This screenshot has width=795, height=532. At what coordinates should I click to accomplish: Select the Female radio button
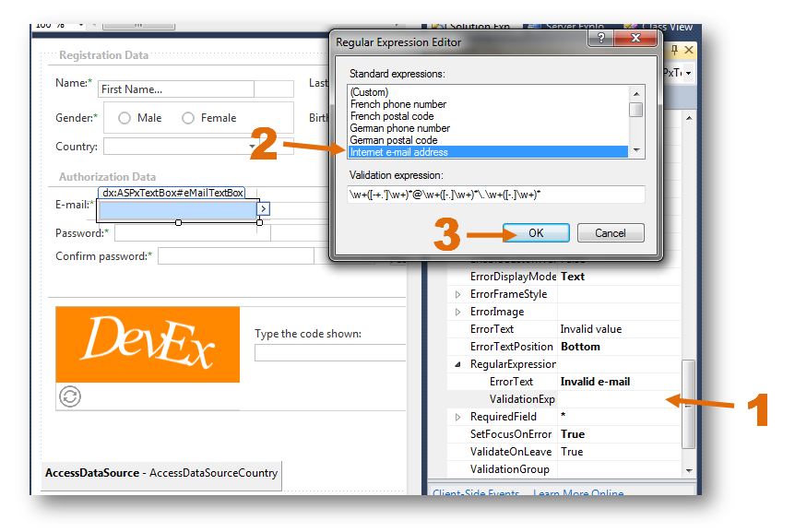188,118
